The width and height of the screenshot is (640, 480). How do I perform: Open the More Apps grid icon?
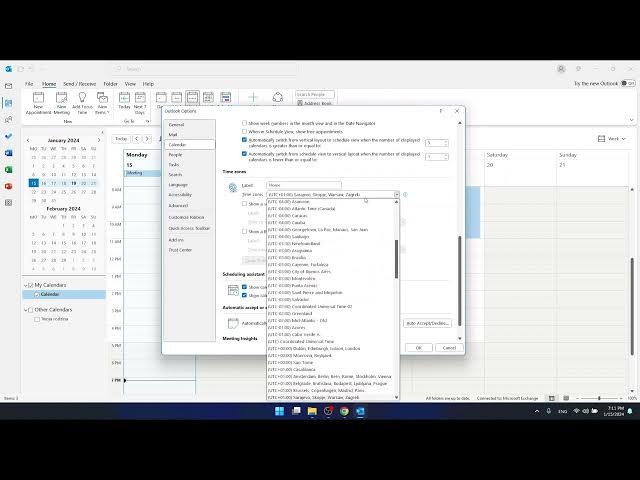[9, 203]
